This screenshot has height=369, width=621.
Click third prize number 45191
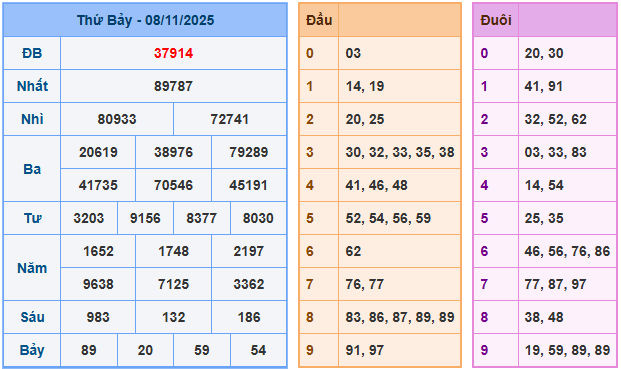pyautogui.click(x=249, y=185)
